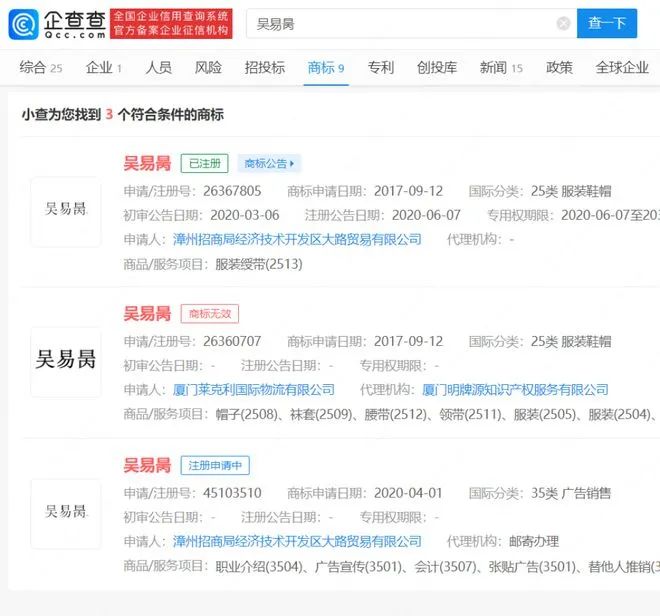Select application date 2020-04-01

click(x=408, y=493)
